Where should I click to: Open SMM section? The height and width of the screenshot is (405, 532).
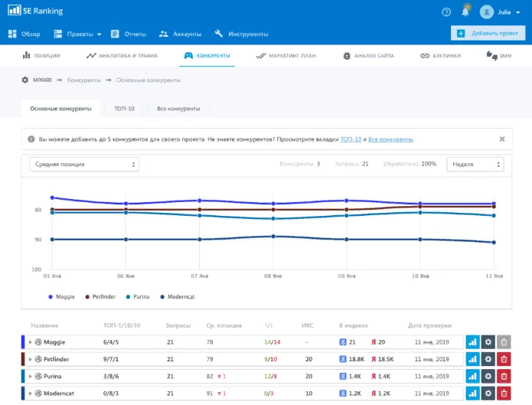pyautogui.click(x=499, y=55)
